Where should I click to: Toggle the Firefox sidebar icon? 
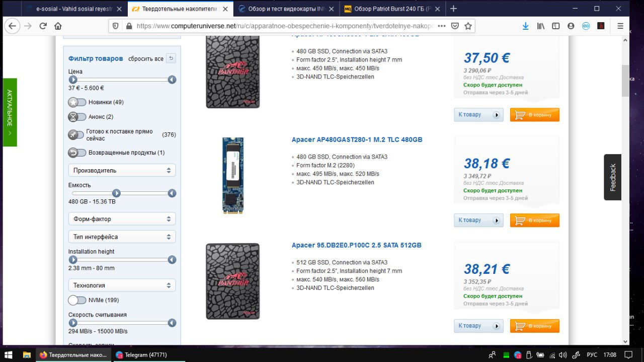(x=555, y=26)
